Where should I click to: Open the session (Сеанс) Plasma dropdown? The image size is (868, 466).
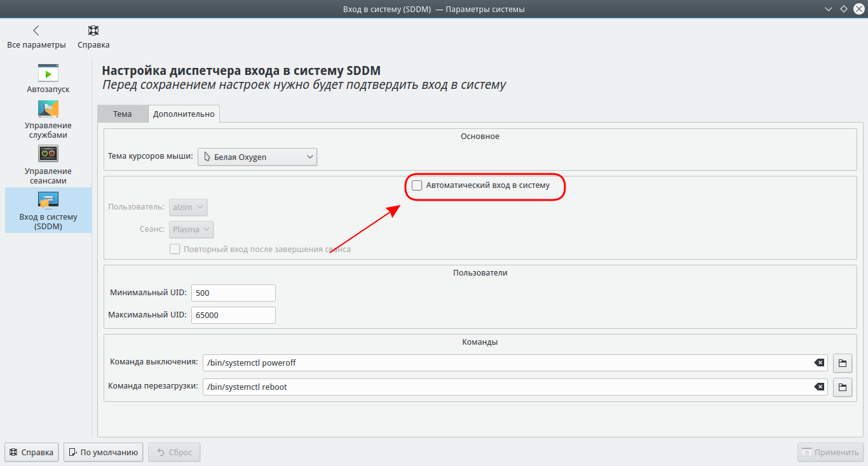(x=191, y=230)
